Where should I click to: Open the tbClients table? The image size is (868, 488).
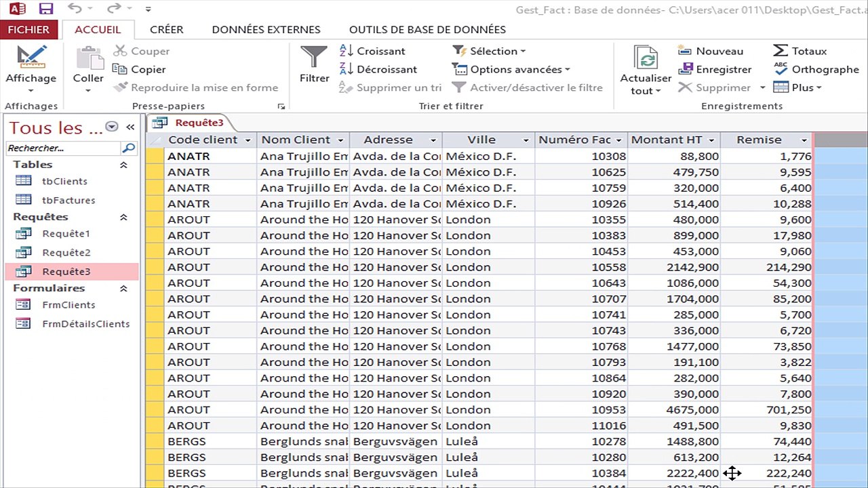click(x=64, y=181)
